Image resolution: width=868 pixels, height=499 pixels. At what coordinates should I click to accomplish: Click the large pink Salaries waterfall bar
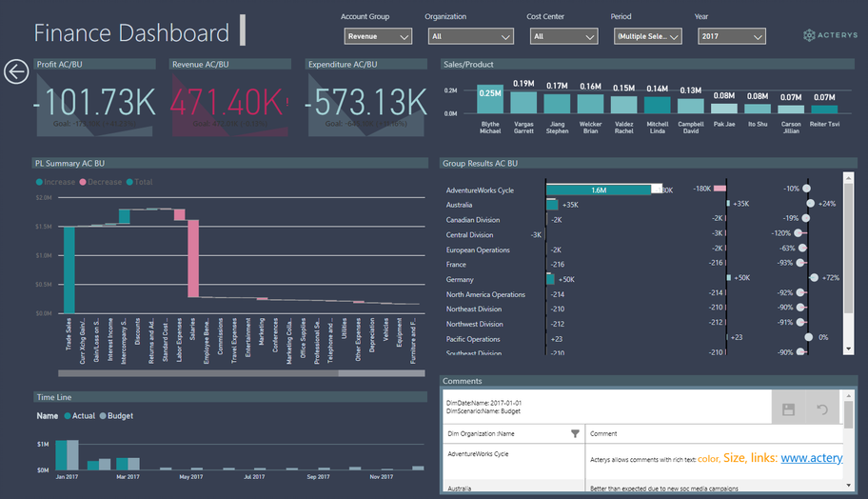193,259
